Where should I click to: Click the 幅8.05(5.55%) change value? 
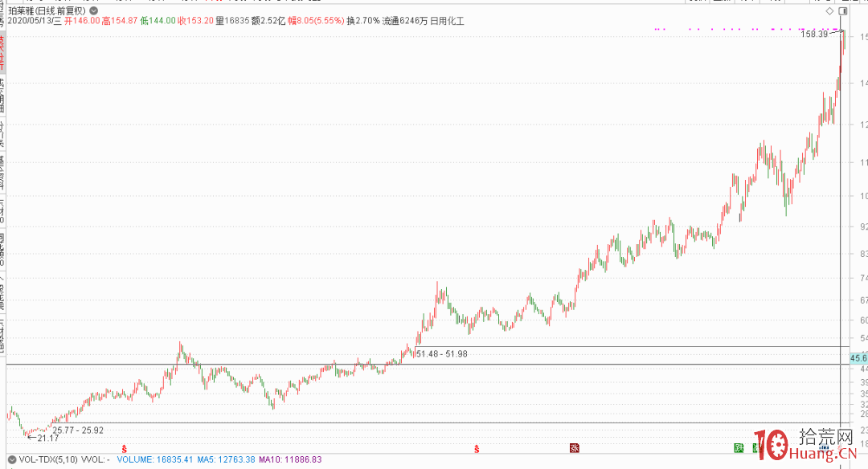(x=316, y=21)
